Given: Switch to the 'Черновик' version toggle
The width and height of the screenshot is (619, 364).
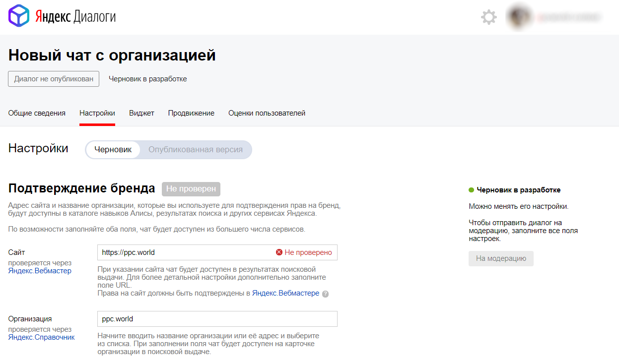Looking at the screenshot, I should (113, 150).
